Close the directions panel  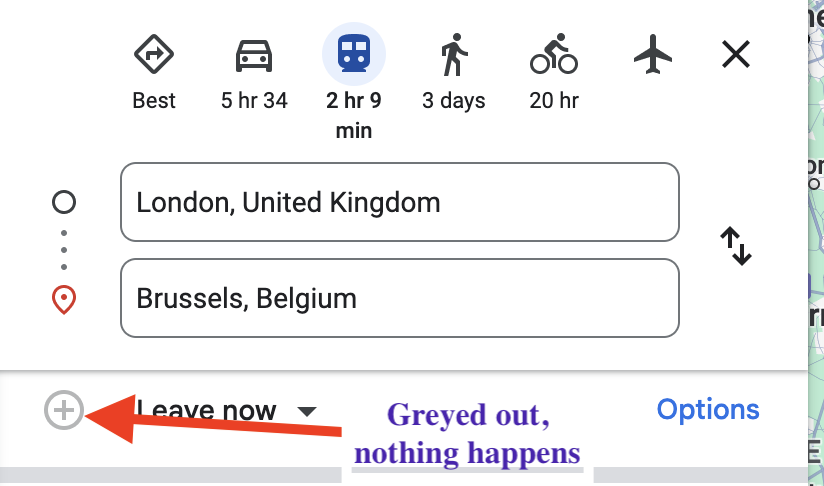736,54
